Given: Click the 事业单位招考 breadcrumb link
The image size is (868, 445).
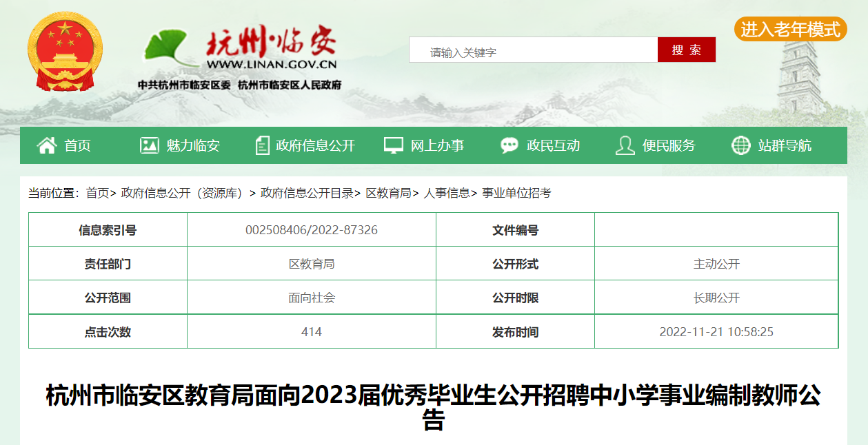Looking at the screenshot, I should (x=516, y=193).
